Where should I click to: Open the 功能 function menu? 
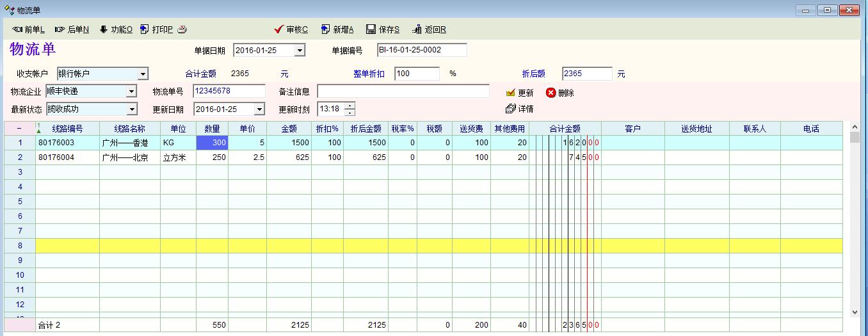(x=115, y=29)
